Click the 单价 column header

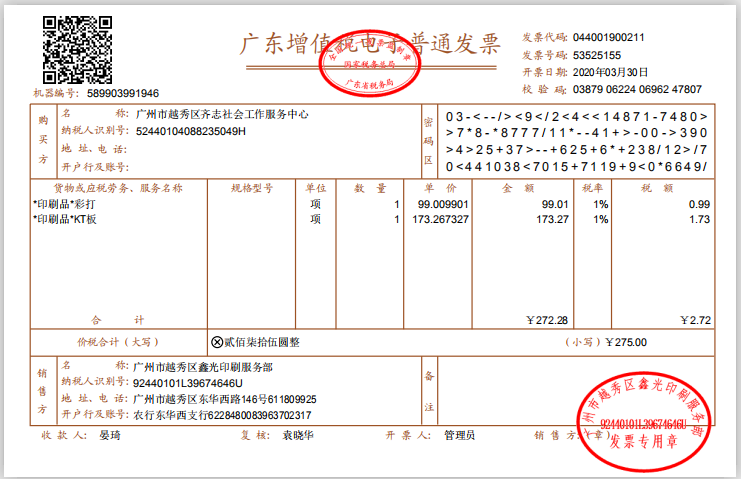(x=439, y=188)
